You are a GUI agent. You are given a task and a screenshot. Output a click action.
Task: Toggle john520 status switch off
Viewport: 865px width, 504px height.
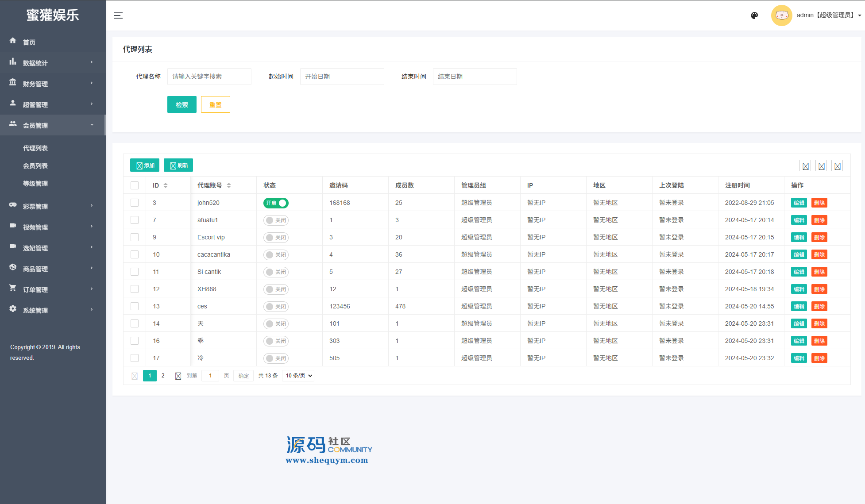[x=276, y=203]
